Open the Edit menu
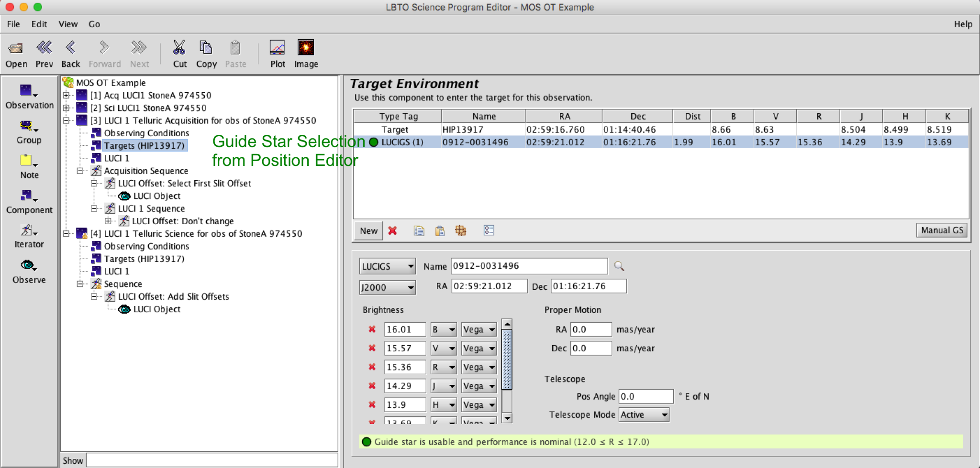 coord(39,24)
